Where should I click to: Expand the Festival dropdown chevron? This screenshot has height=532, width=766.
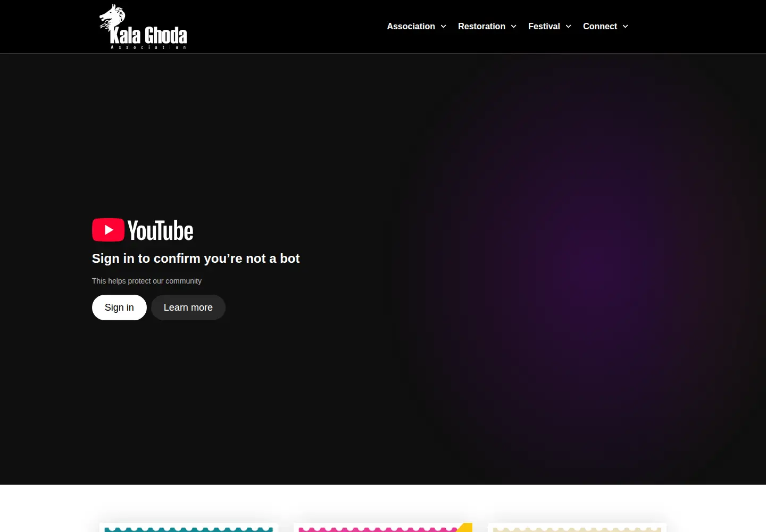[568, 27]
